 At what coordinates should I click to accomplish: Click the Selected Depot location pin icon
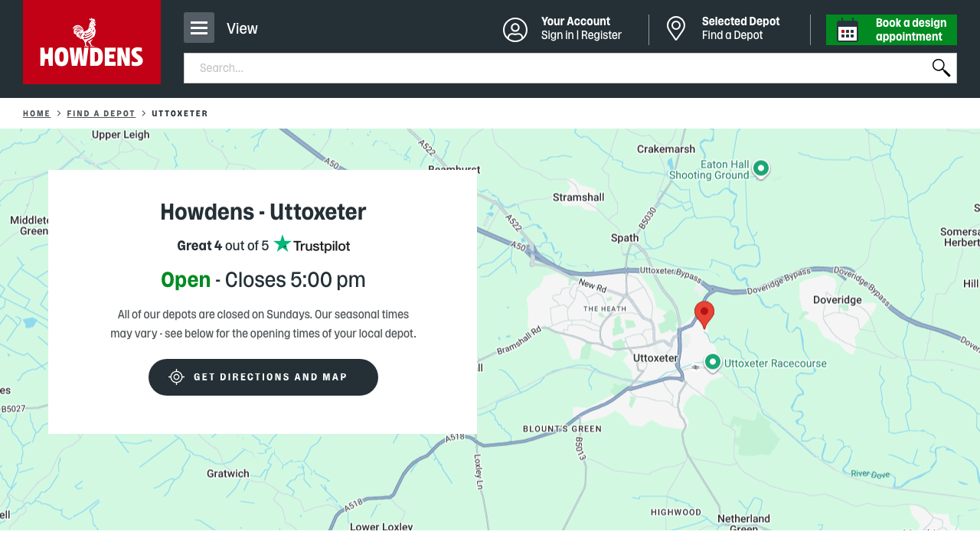[675, 29]
